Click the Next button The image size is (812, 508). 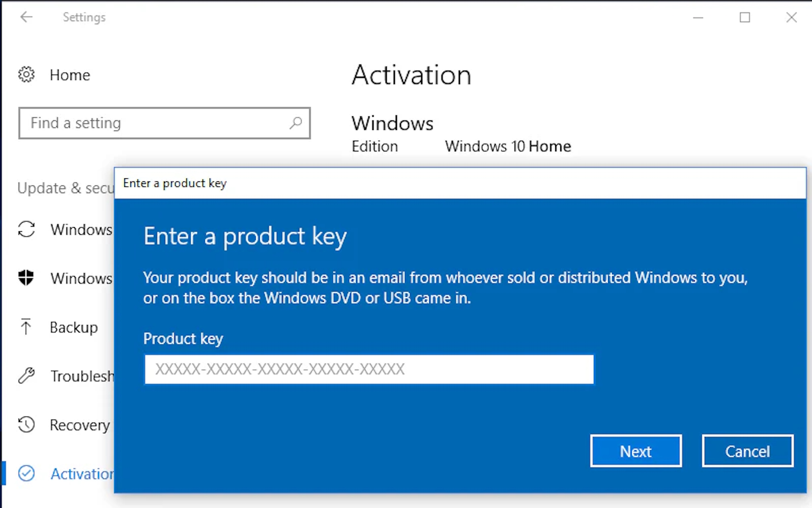click(x=636, y=451)
